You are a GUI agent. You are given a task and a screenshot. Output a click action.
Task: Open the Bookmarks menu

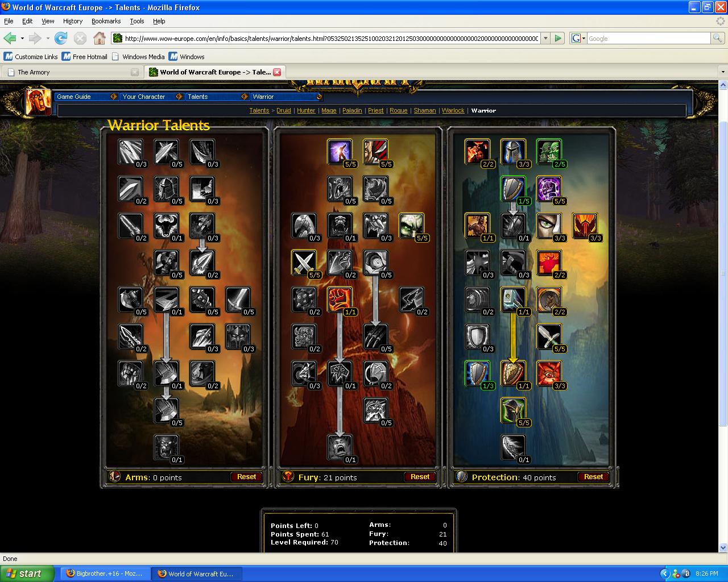106,21
